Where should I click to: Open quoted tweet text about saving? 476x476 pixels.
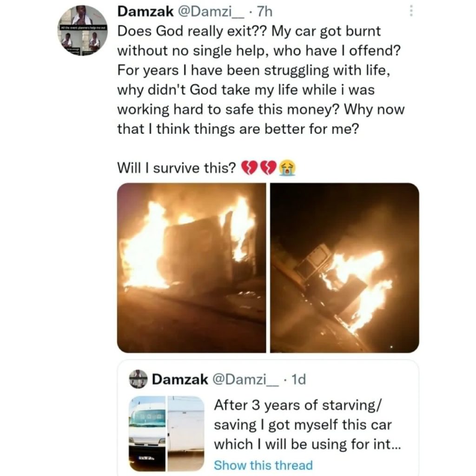click(307, 425)
